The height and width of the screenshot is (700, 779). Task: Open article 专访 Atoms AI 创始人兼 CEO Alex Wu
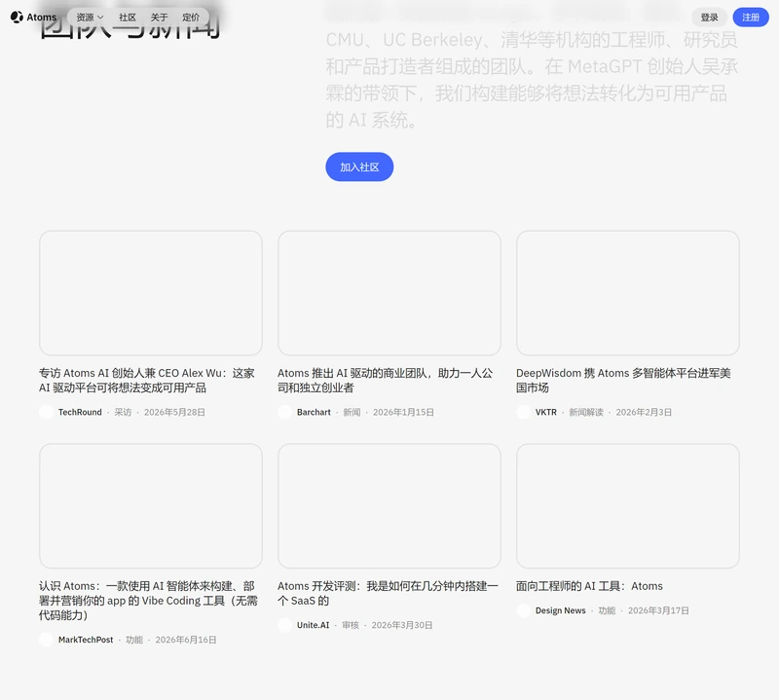(x=147, y=380)
